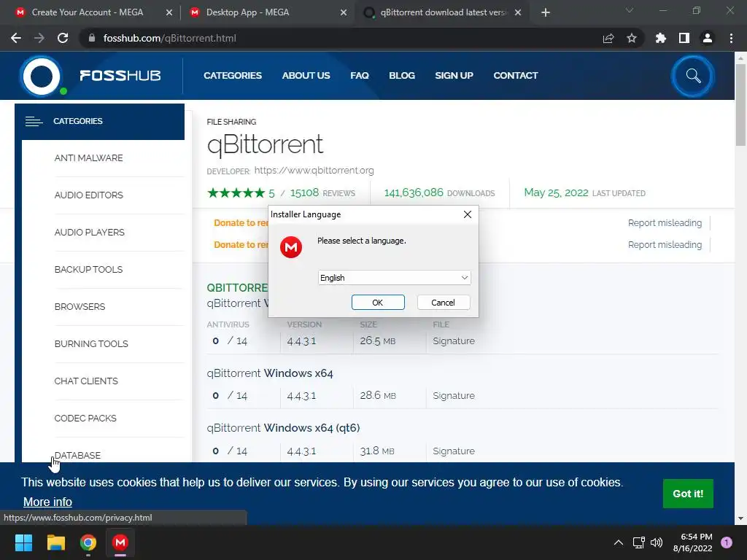Select BACKUP TOOLS category

[88, 270]
